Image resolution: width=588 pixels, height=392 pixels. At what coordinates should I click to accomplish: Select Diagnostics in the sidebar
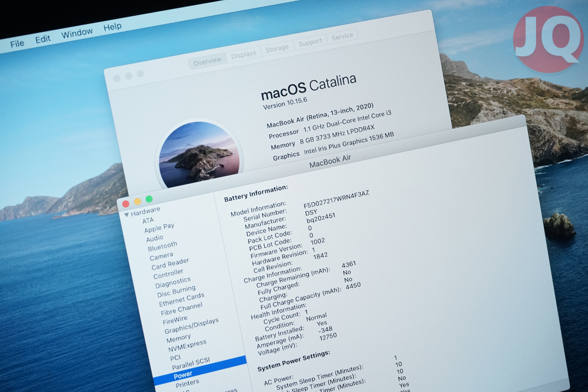173,283
